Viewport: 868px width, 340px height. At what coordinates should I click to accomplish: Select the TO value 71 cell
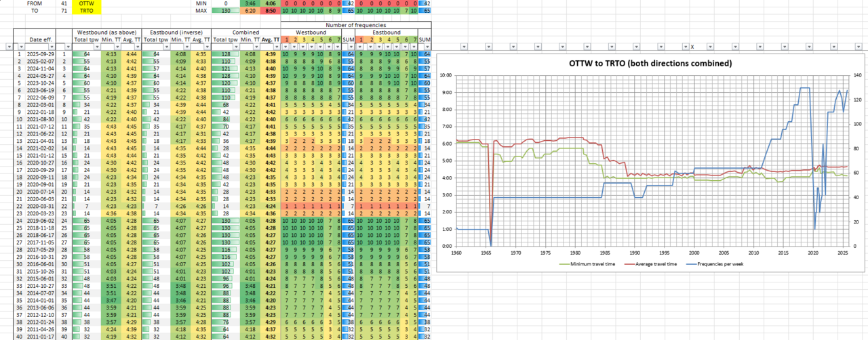pyautogui.click(x=64, y=12)
